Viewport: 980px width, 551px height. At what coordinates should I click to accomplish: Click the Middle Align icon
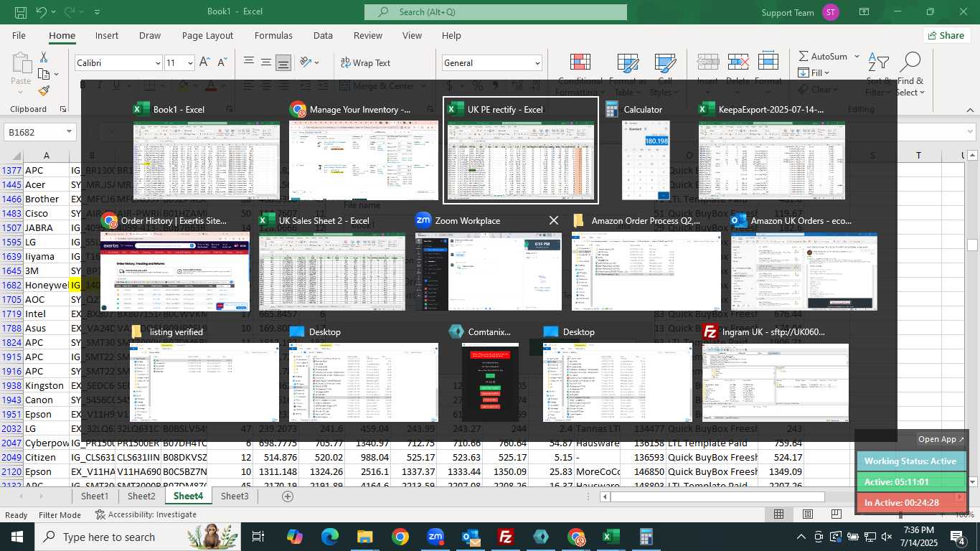pyautogui.click(x=266, y=63)
